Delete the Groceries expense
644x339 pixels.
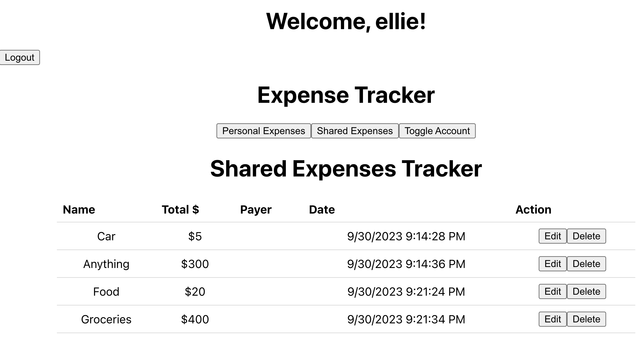point(586,319)
